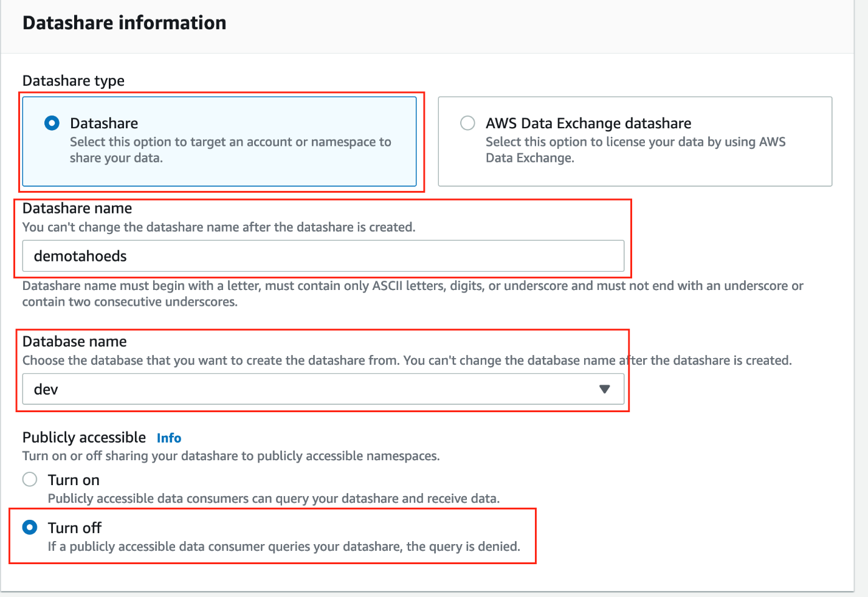The width and height of the screenshot is (868, 597).
Task: Select the demotahoeds text in name field
Action: [80, 256]
